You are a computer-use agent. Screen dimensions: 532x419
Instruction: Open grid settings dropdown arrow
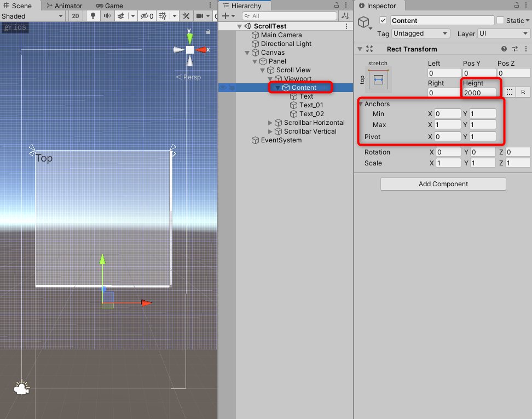pyautogui.click(x=175, y=16)
